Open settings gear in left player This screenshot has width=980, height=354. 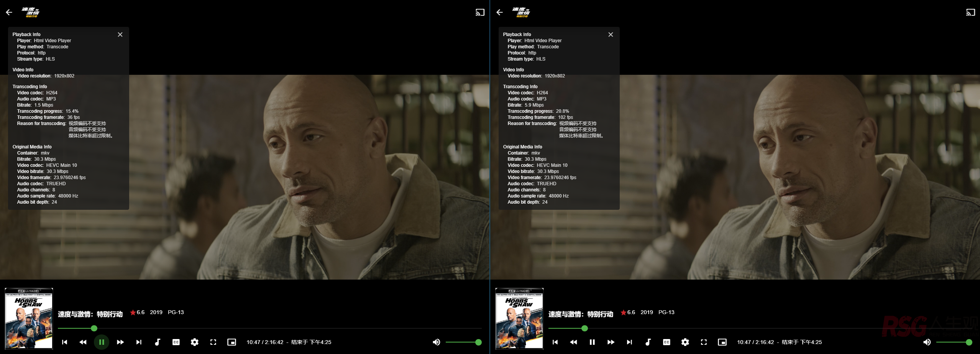click(195, 342)
